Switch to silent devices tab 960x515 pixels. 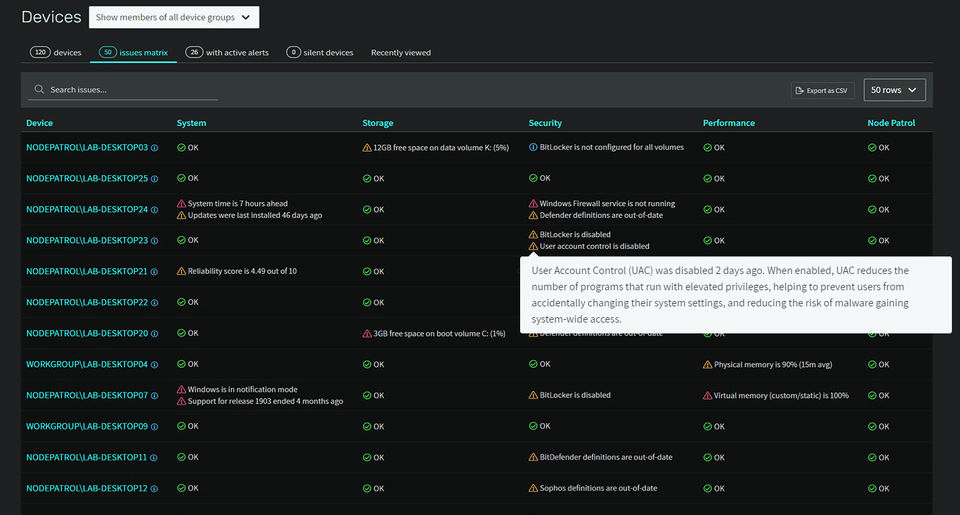pyautogui.click(x=320, y=53)
